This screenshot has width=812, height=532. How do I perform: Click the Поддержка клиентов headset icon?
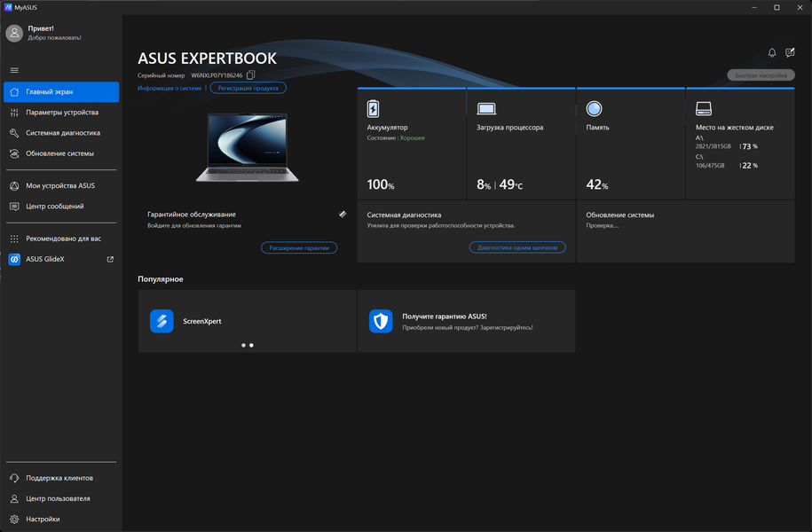pyautogui.click(x=14, y=478)
